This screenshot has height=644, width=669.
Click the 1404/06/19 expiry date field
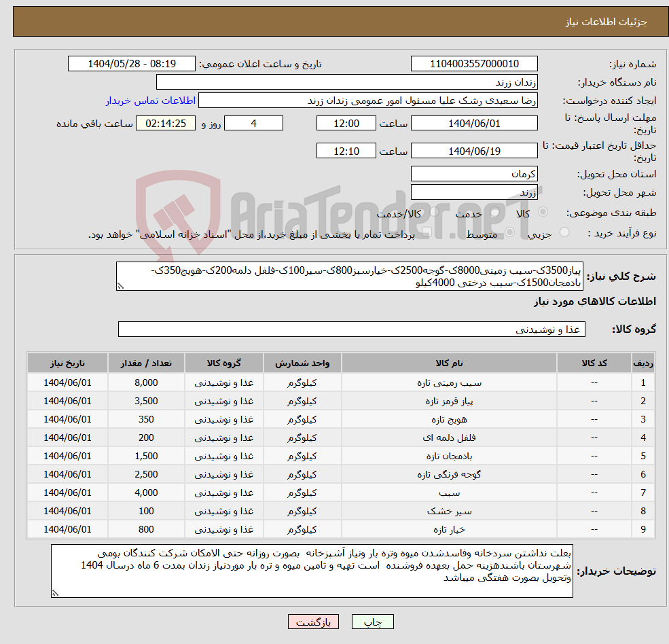pos(473,150)
